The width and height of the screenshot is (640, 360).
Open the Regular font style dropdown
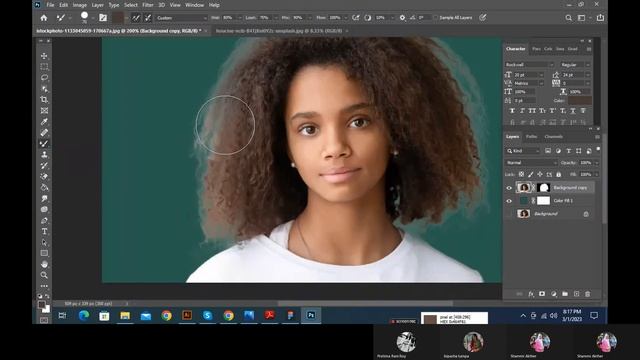click(x=575, y=64)
